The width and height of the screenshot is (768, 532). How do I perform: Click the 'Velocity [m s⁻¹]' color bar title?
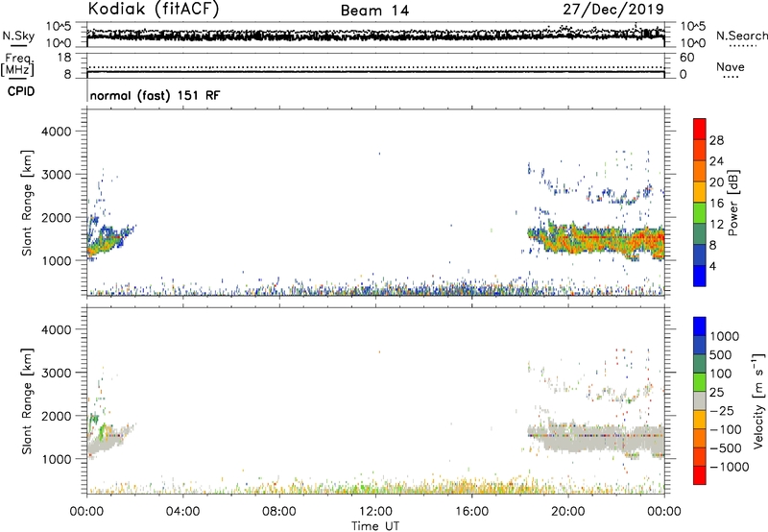[758, 400]
